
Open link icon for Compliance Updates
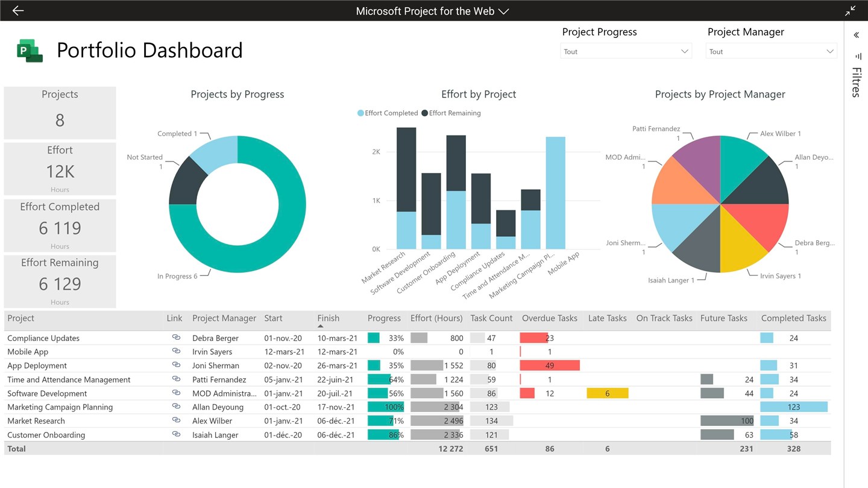coord(176,338)
